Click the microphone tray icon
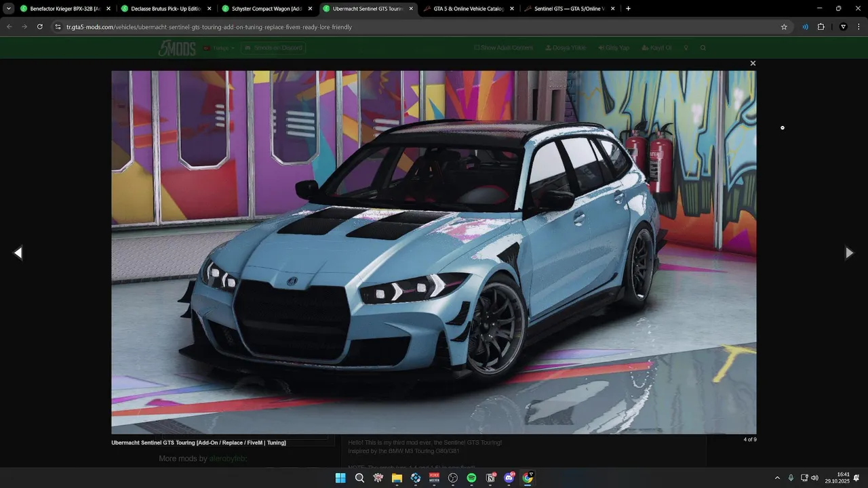Image resolution: width=868 pixels, height=488 pixels. click(x=791, y=478)
